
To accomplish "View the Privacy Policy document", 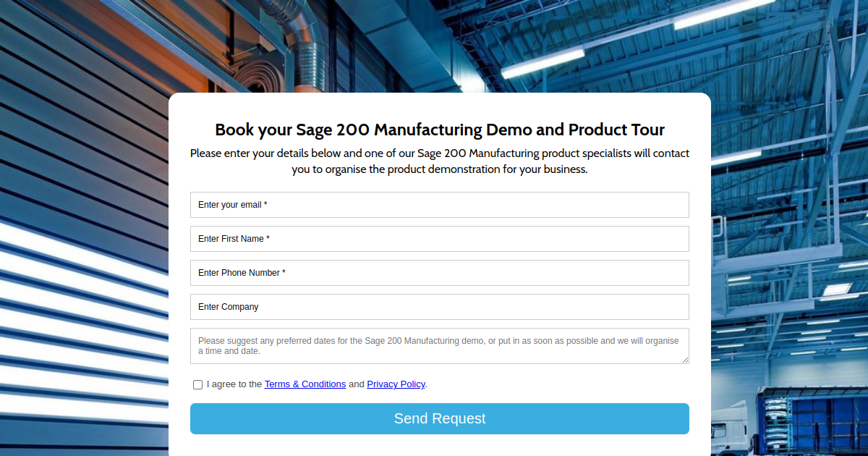I will point(396,384).
